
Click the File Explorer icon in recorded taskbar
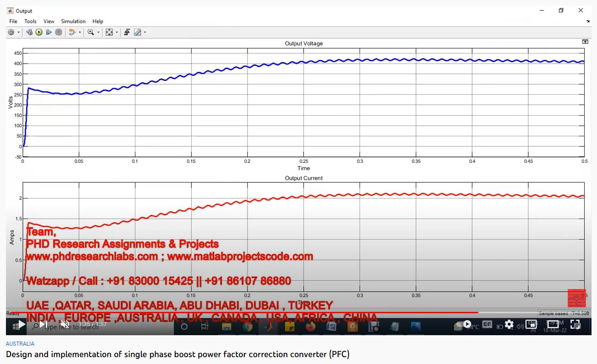226,327
